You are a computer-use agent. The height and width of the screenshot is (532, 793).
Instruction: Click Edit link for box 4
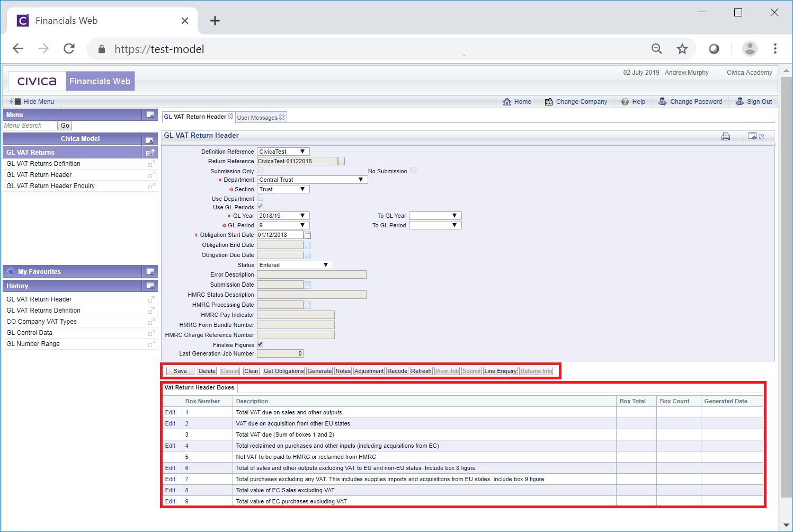tap(170, 446)
